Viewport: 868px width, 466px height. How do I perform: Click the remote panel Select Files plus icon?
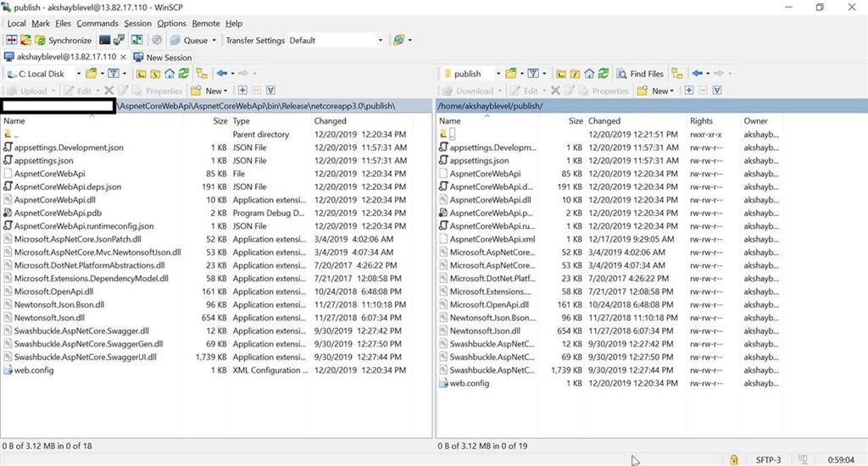tap(689, 90)
